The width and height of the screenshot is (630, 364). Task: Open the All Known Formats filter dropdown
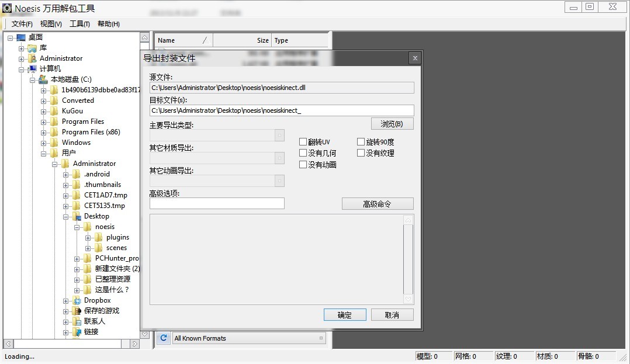pos(321,338)
